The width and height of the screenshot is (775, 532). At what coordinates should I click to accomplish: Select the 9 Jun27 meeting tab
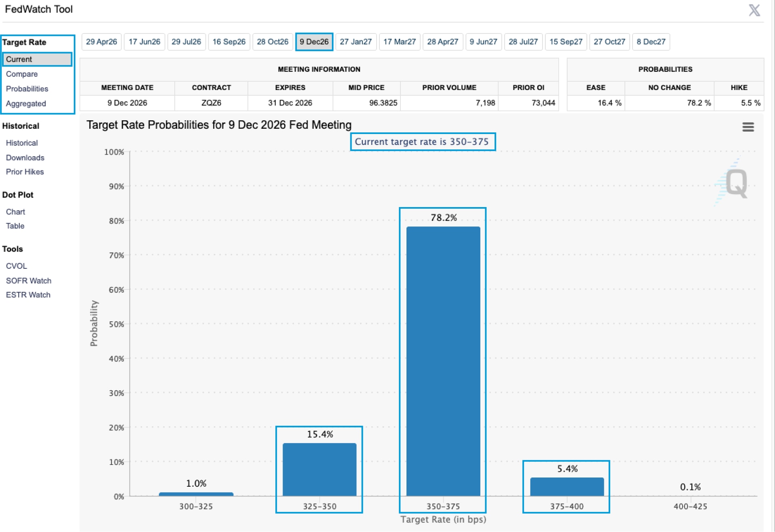(x=483, y=42)
